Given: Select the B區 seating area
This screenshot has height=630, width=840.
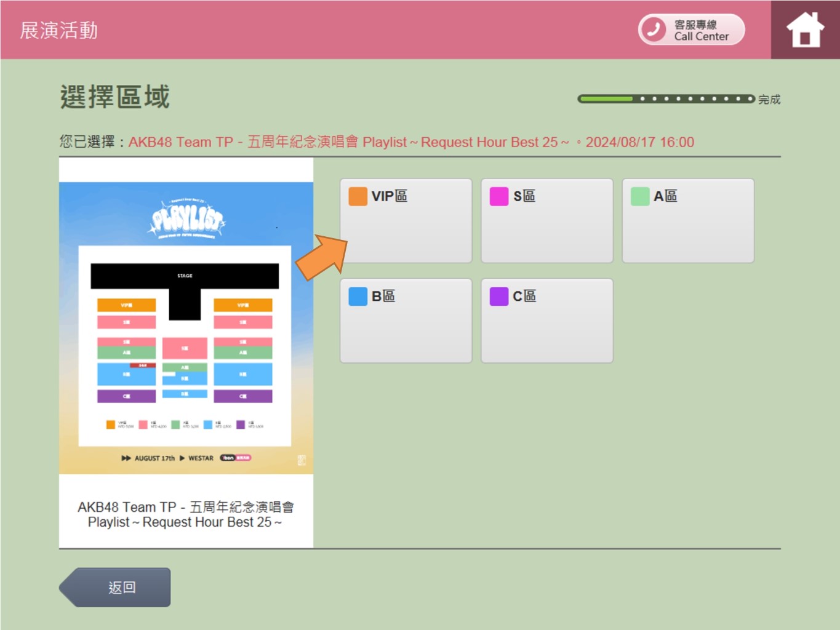Looking at the screenshot, I should tap(406, 321).
